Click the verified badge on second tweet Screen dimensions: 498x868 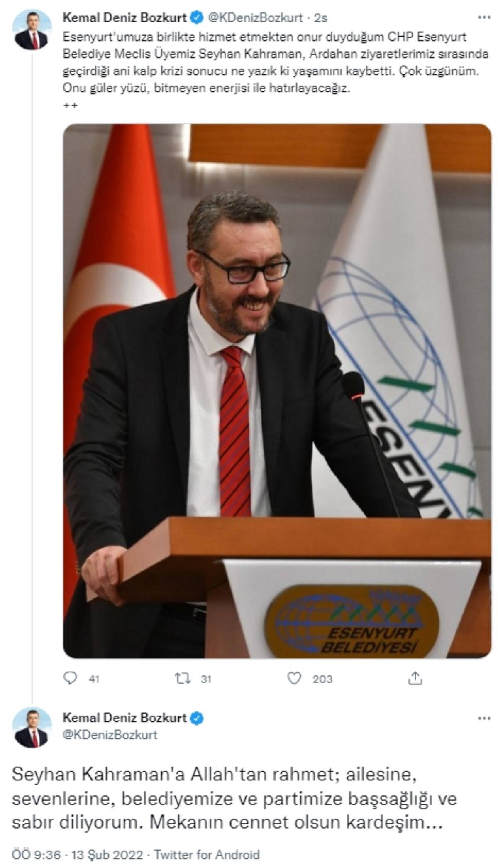click(x=197, y=718)
